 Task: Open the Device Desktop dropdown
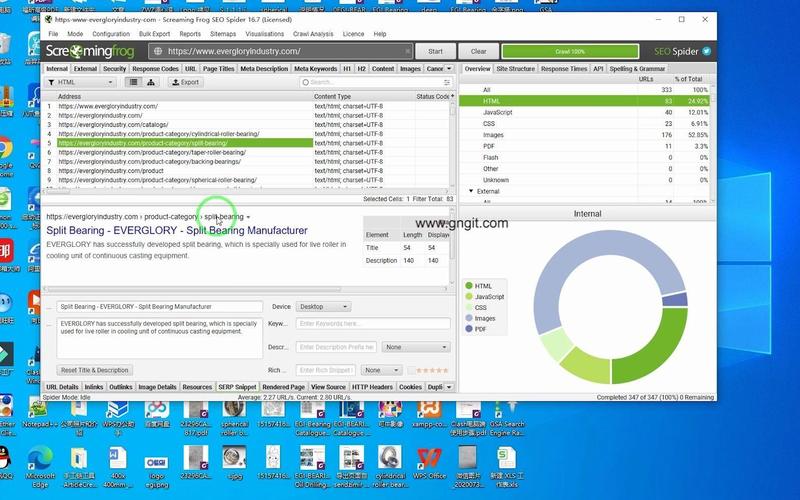pyautogui.click(x=323, y=307)
